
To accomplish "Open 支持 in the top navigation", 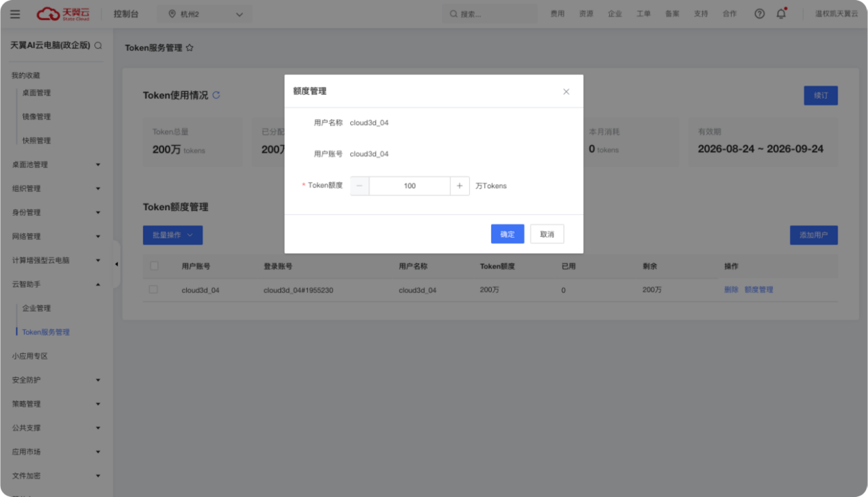I will (x=701, y=14).
